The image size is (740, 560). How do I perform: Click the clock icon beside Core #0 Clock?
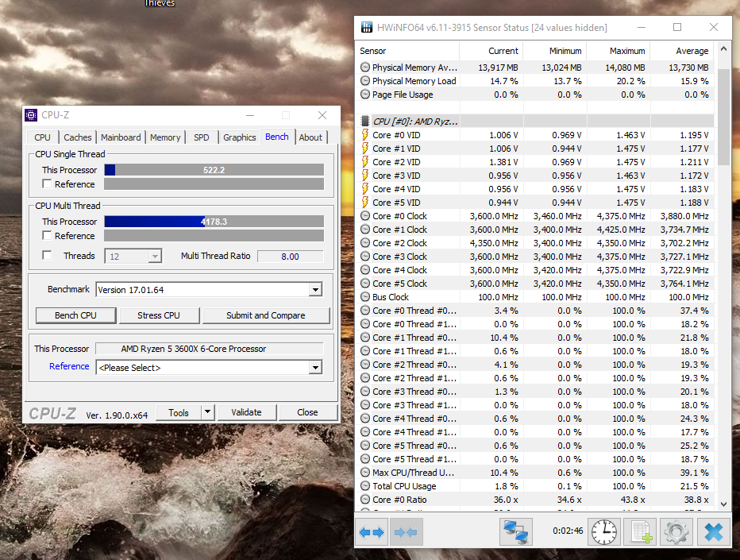[x=364, y=216]
